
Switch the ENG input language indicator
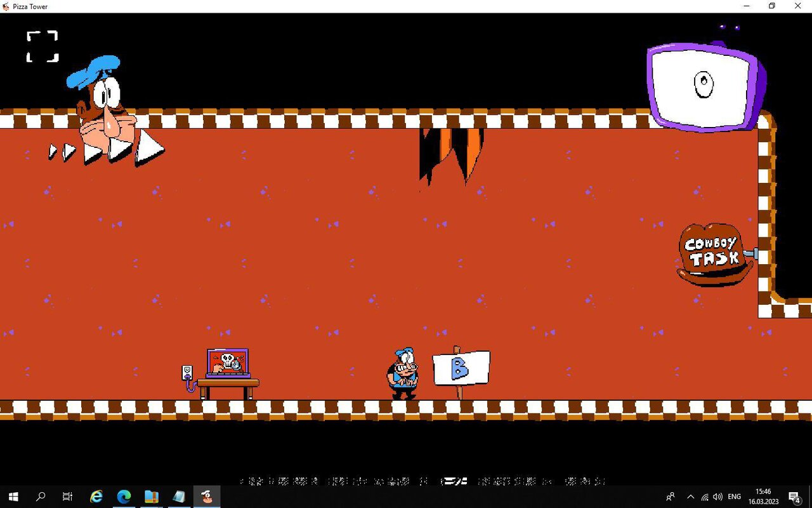[x=735, y=497]
